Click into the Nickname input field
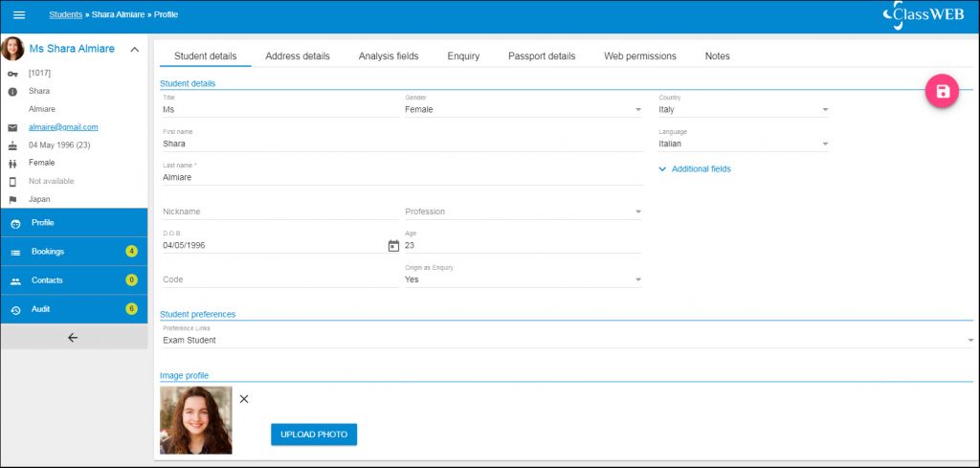Screen dimensions: 980x468 [278, 212]
